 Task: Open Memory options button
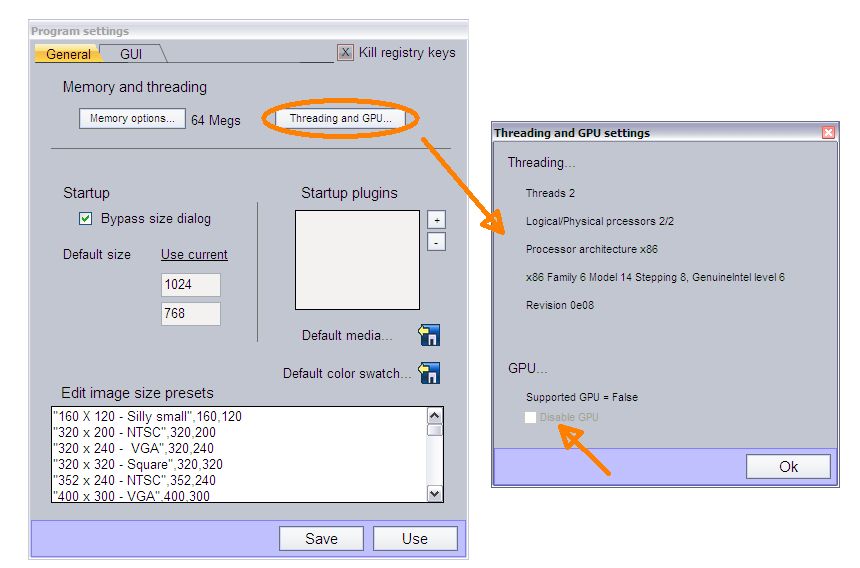132,119
